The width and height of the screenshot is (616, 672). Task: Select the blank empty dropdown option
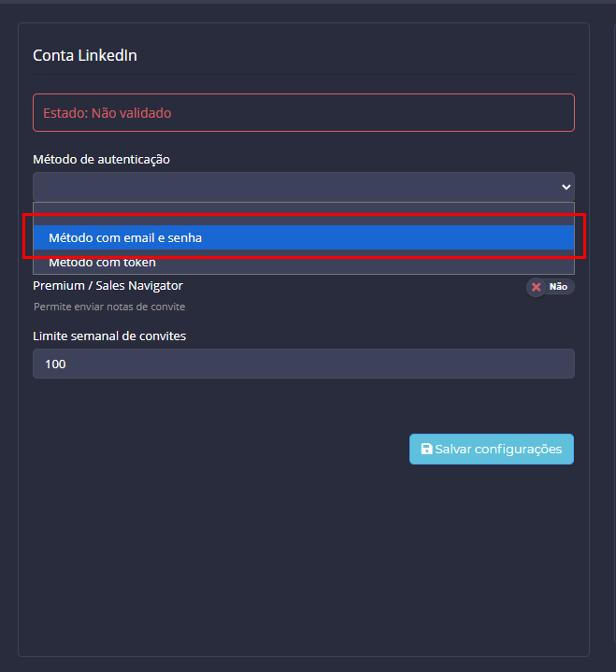303,214
